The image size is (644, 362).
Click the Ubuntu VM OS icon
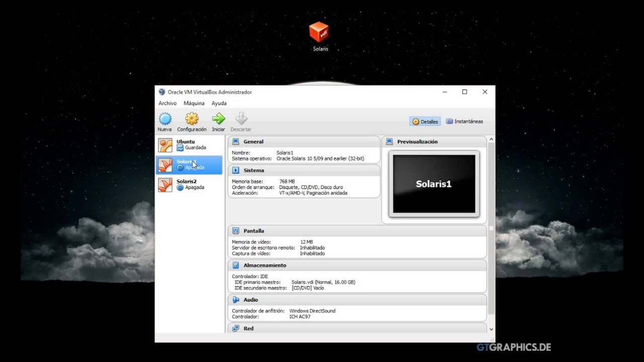point(165,145)
